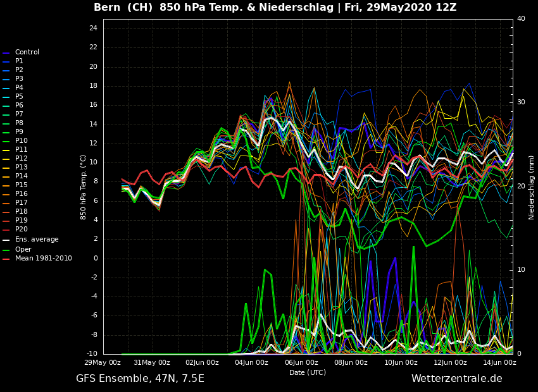This screenshot has height=392, width=538.
Task: Click the Control legend entry
Action: point(27,52)
